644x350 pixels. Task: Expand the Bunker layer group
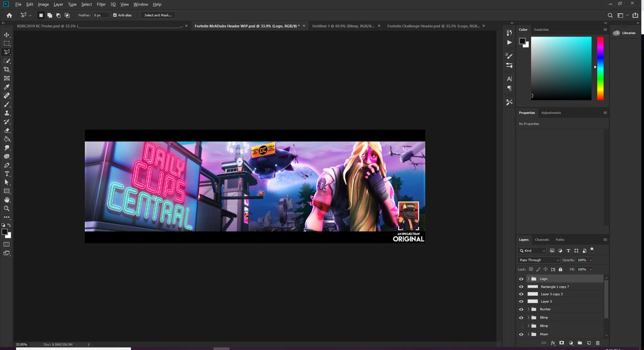(x=529, y=309)
